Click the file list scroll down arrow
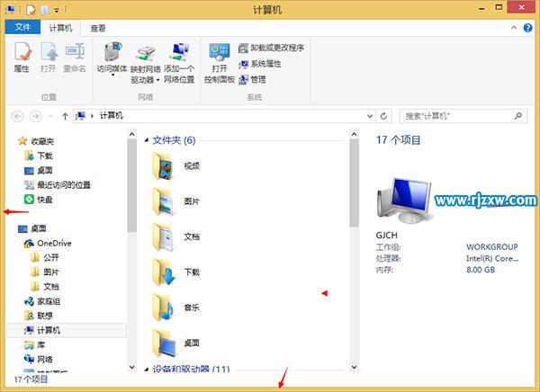 (x=354, y=367)
